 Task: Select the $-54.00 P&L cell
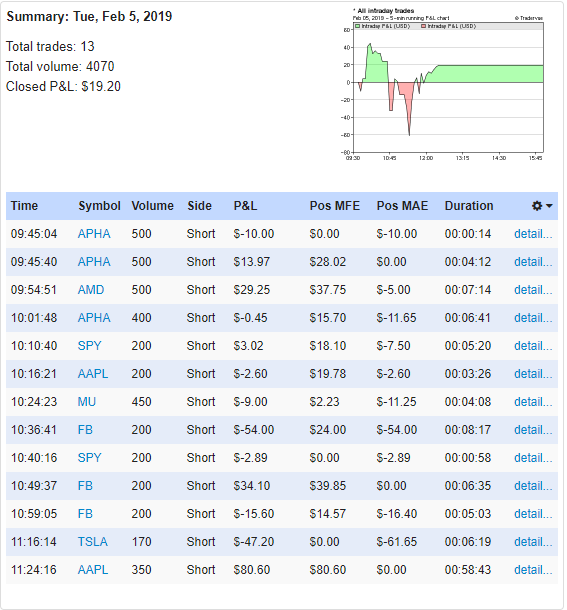click(x=254, y=430)
